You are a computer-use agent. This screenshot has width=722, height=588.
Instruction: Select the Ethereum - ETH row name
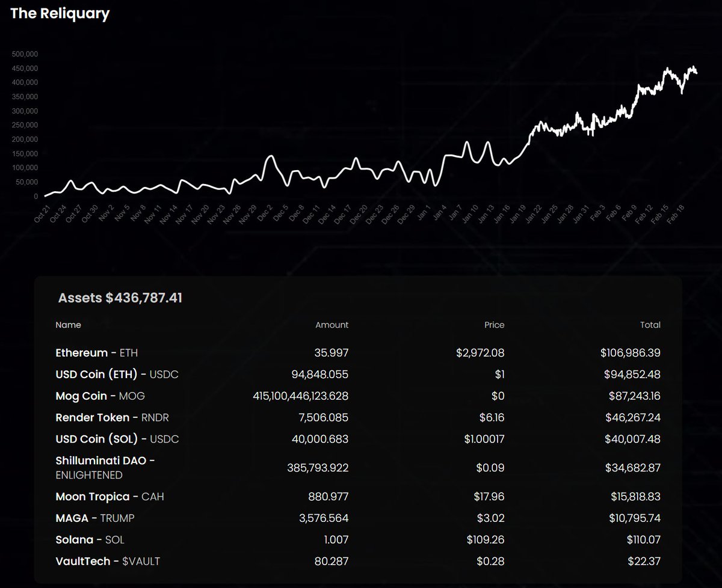(96, 353)
